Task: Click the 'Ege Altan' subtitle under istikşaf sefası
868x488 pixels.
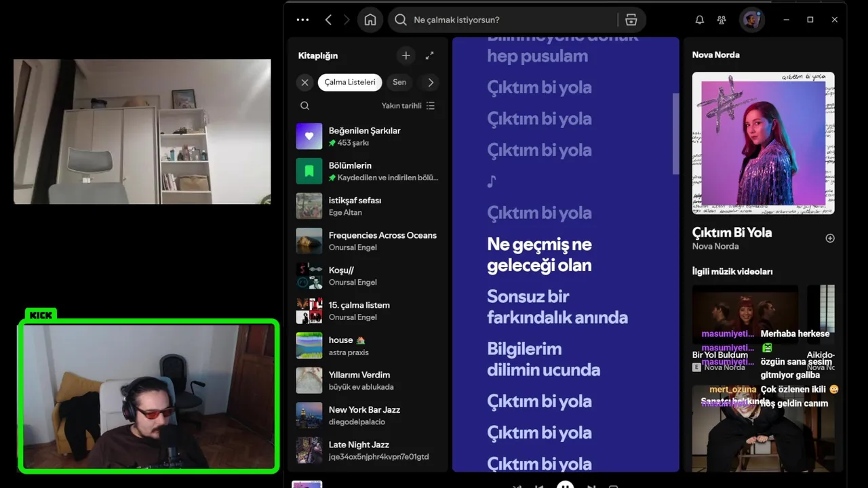Action: 345,213
